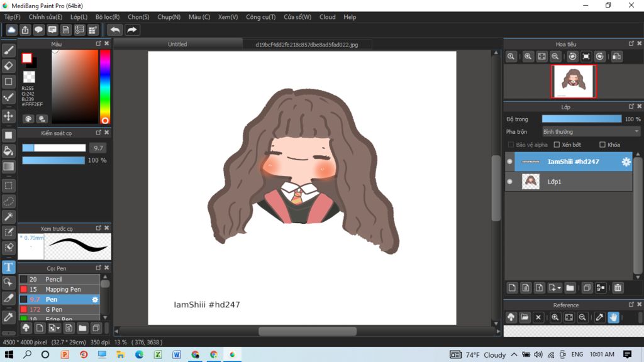Click the foreground color swatch
The image size is (644, 362).
coord(27,58)
